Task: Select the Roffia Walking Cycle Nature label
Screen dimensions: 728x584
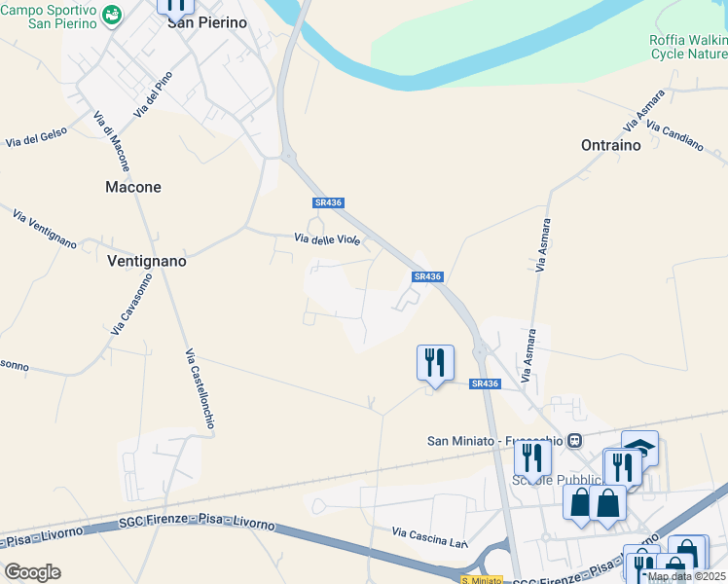Action: tap(688, 47)
